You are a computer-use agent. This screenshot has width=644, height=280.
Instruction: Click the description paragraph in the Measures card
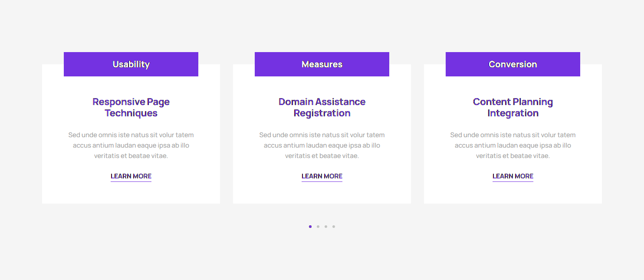click(322, 145)
